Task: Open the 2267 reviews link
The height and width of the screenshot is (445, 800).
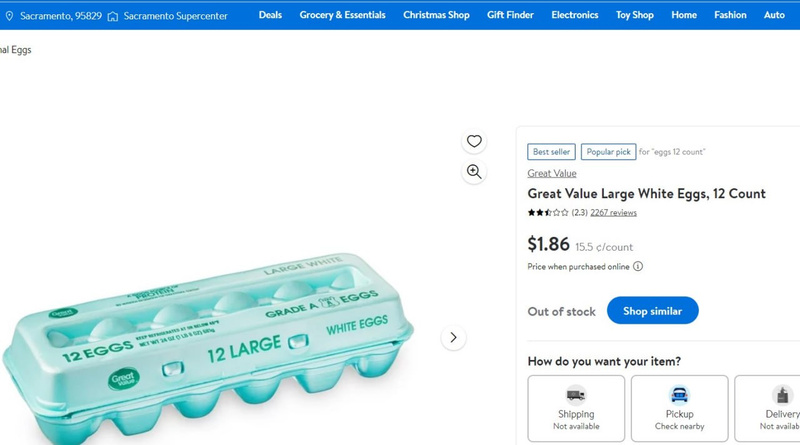Action: (x=614, y=213)
